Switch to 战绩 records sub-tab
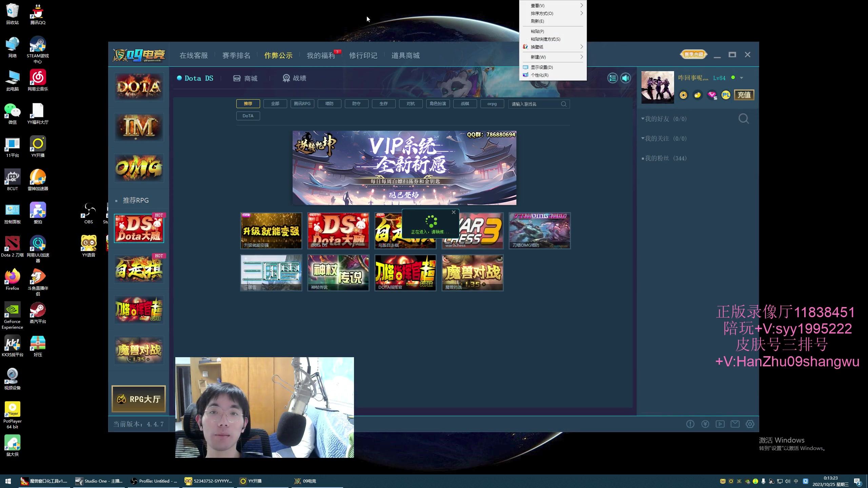The image size is (868, 488). (x=295, y=78)
